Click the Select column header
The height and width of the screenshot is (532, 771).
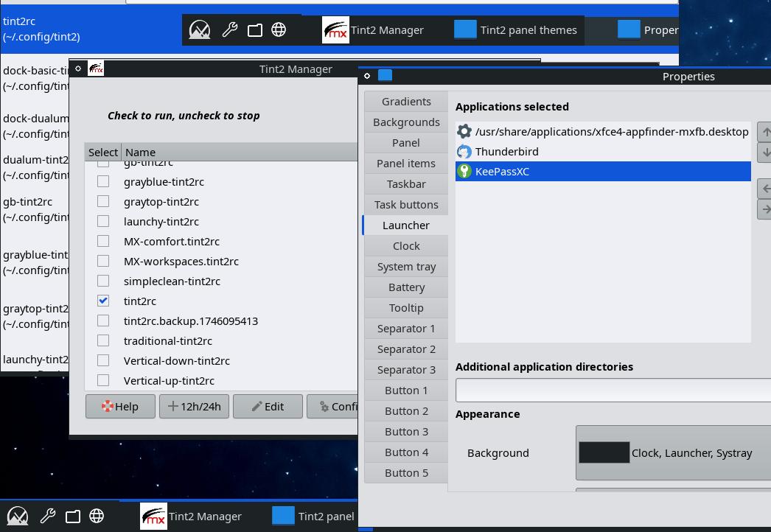[x=102, y=152]
